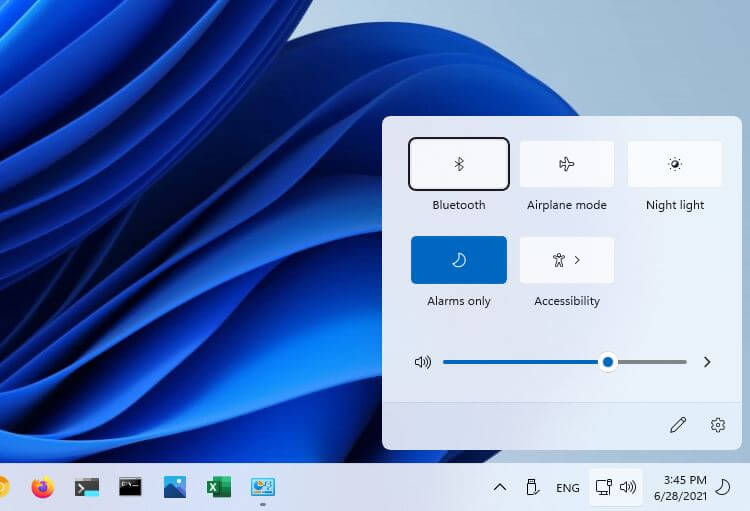The height and width of the screenshot is (511, 750).
Task: Click the focus assist moon tray icon
Action: (x=723, y=488)
